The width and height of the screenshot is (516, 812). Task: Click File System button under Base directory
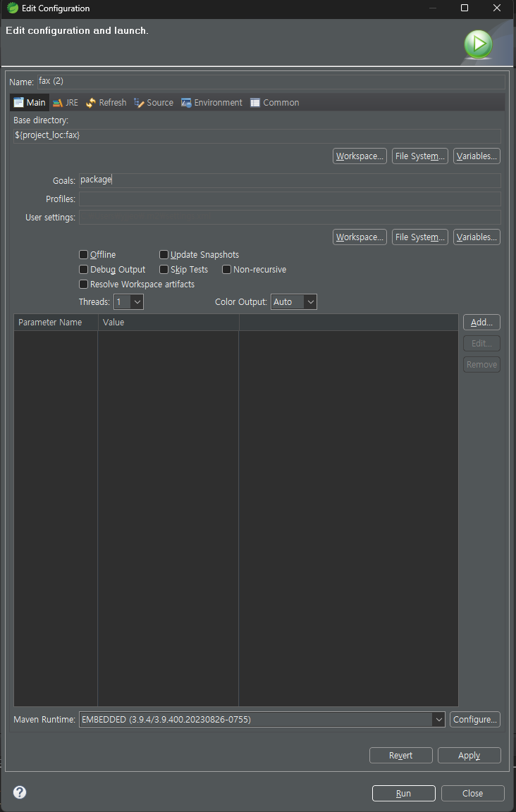coord(420,156)
